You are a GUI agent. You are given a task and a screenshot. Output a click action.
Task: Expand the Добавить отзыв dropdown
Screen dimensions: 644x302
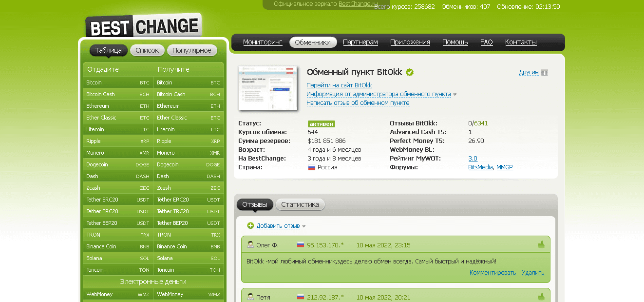(303, 226)
